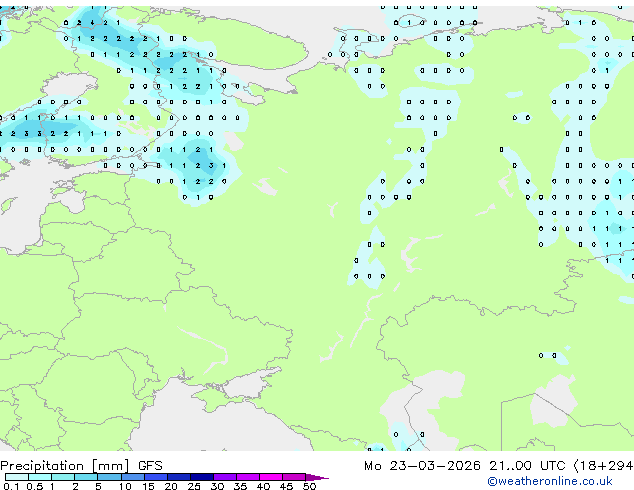Click the navy swatch between 25 and 30
The height and width of the screenshot is (490, 634).
click(x=202, y=477)
